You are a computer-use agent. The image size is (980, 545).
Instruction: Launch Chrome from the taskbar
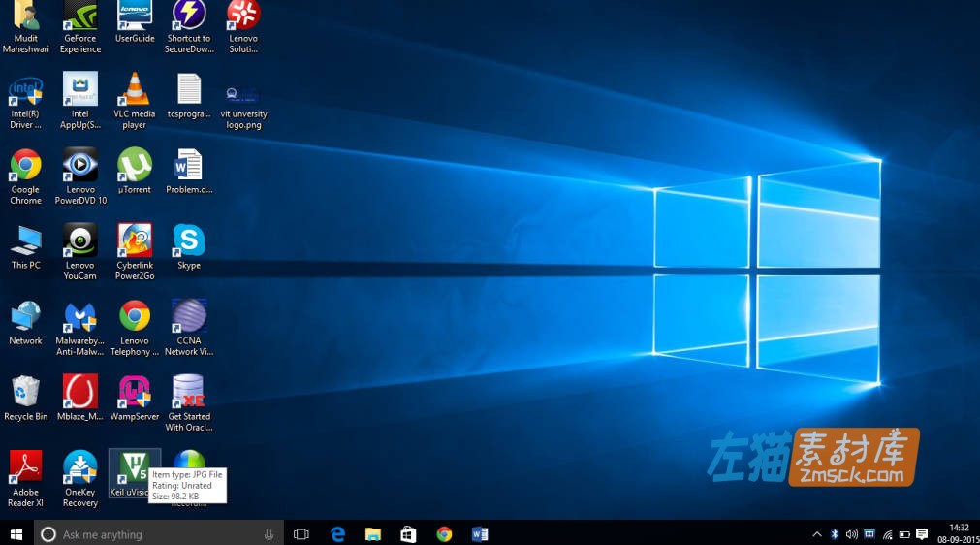(x=444, y=534)
